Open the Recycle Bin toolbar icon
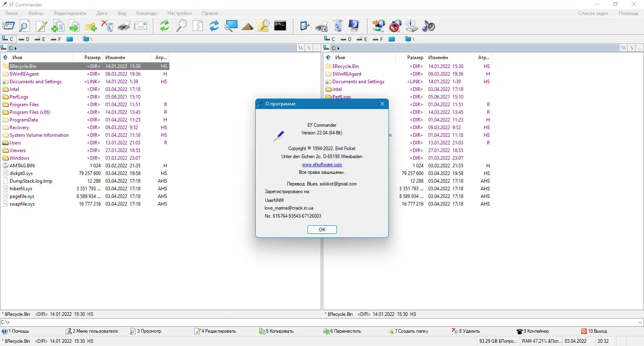Screen dimensions: 644x346 click(338, 26)
